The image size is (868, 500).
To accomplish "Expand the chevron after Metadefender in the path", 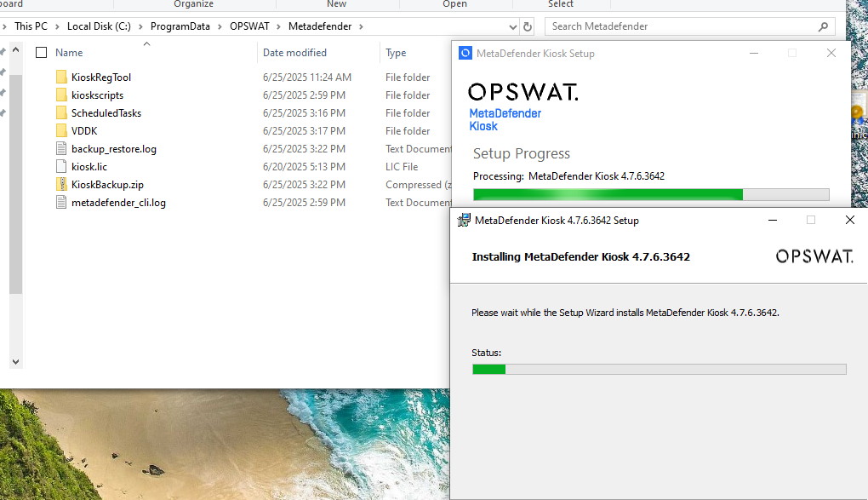I will 361,26.
